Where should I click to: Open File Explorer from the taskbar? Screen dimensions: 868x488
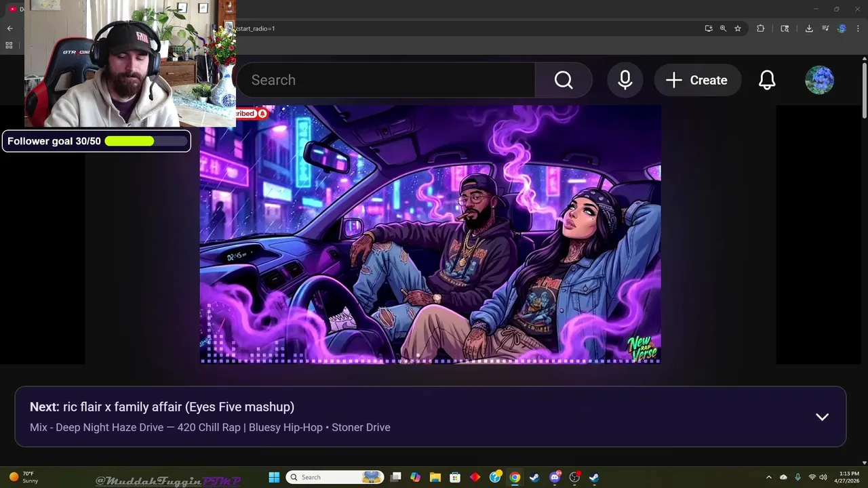click(435, 477)
